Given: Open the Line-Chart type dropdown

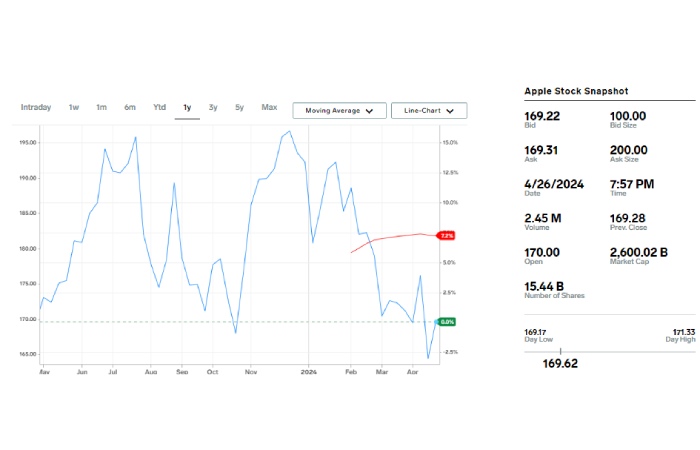Looking at the screenshot, I should tap(429, 111).
